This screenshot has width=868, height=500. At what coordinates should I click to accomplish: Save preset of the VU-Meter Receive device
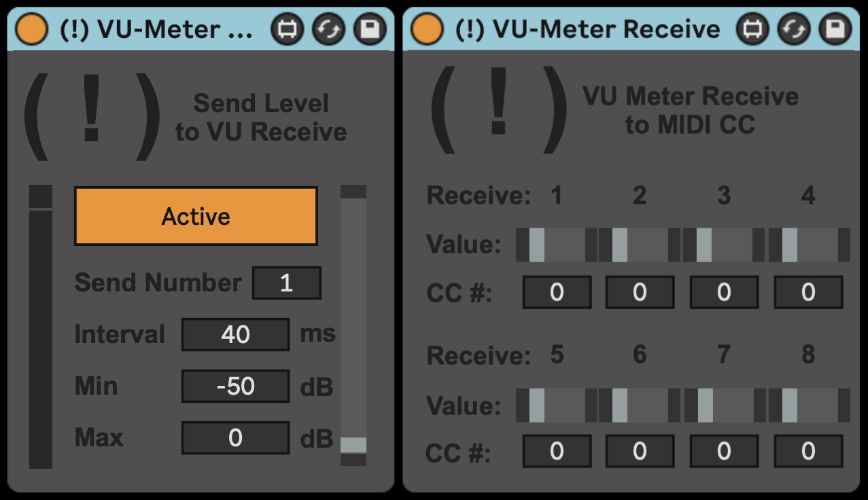(835, 29)
